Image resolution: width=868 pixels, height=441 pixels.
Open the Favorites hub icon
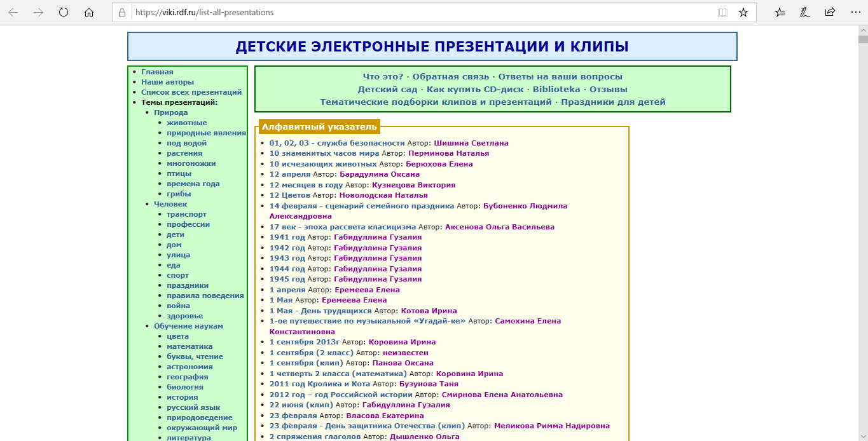click(780, 12)
